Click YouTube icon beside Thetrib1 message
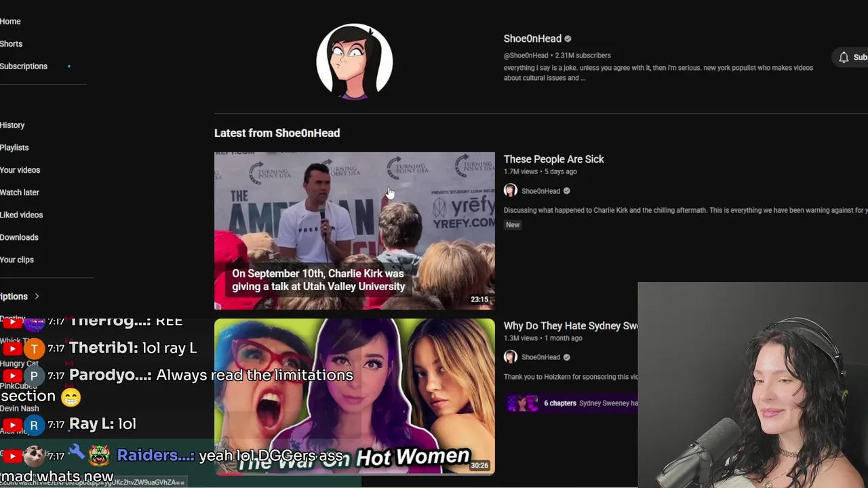 pyautogui.click(x=12, y=349)
